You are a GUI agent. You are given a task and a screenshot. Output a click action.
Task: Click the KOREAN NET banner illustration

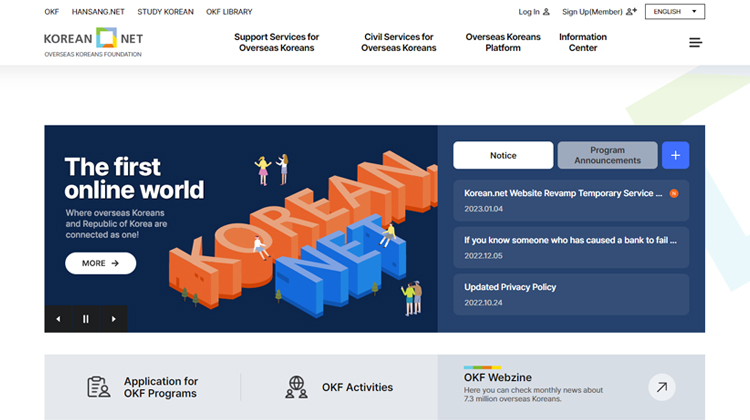click(301, 234)
